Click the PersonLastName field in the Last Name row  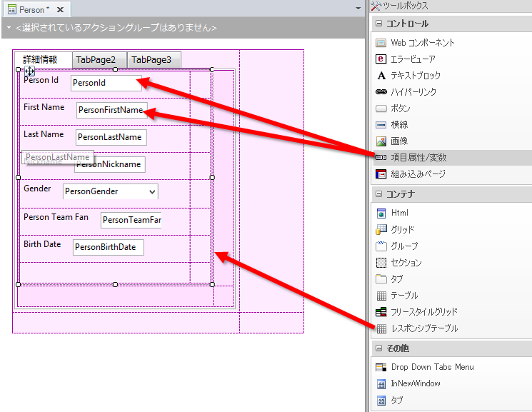tap(111, 137)
